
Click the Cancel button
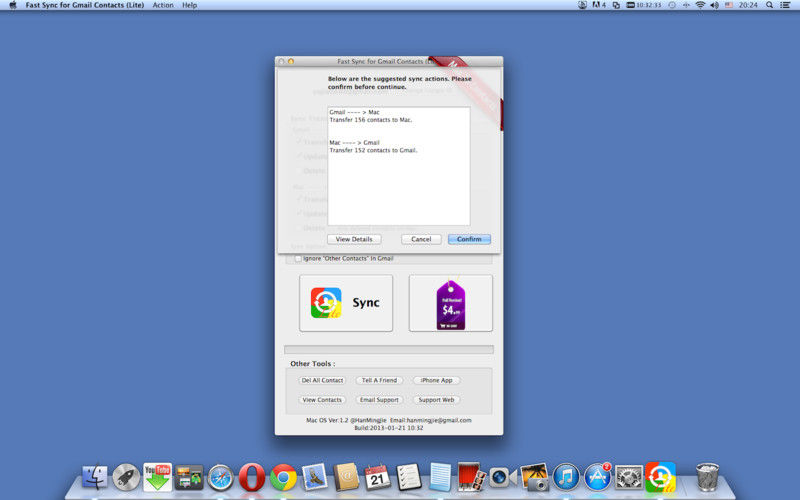tap(421, 239)
